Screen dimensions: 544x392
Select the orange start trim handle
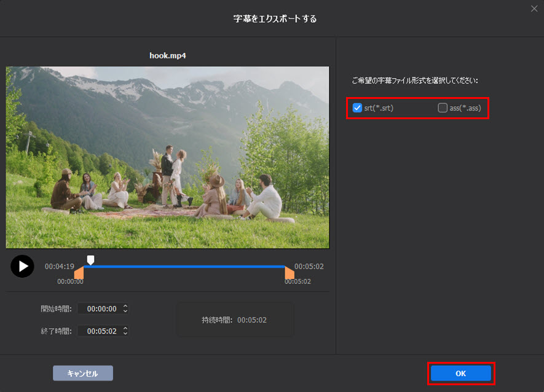pyautogui.click(x=79, y=273)
